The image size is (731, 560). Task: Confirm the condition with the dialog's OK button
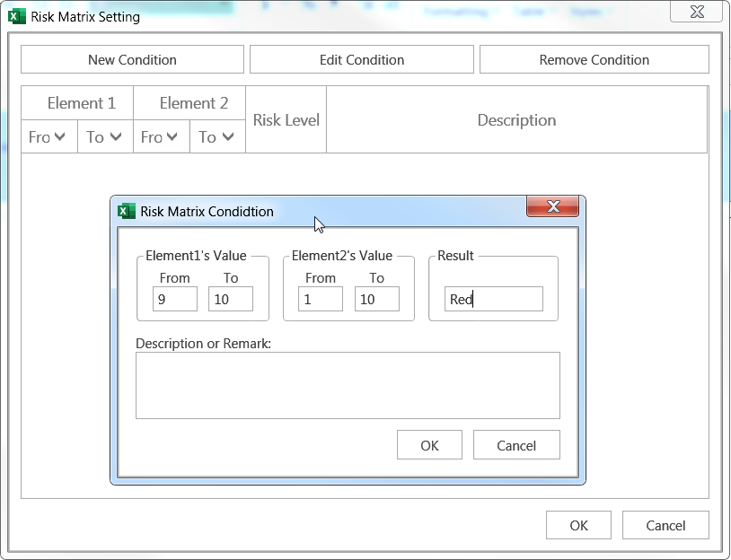pyautogui.click(x=429, y=445)
